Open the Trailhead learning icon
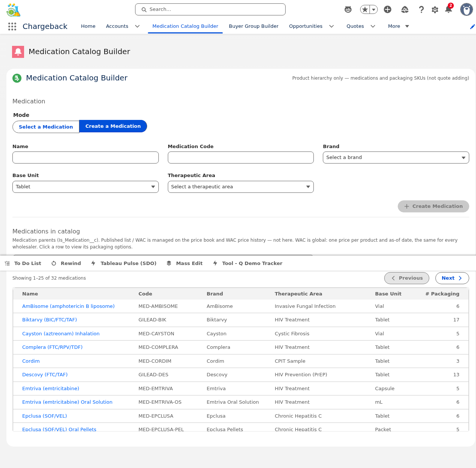Screen dimensions: 476x468 (405, 9)
